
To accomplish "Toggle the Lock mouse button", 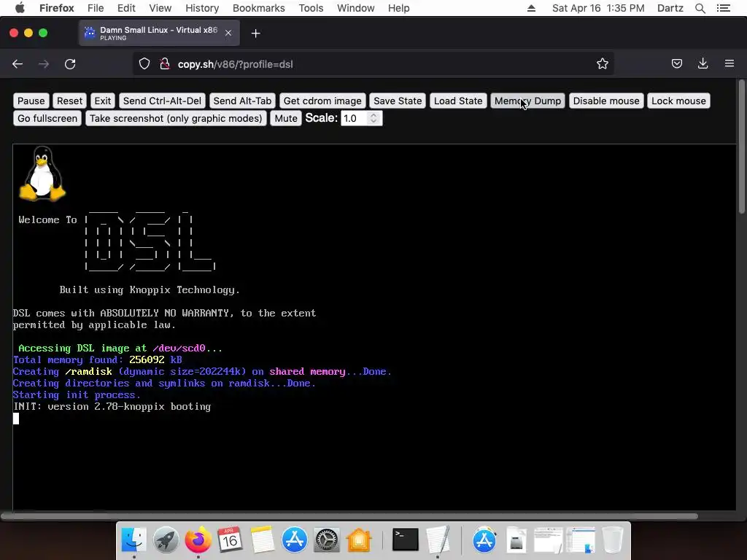I will (678, 101).
